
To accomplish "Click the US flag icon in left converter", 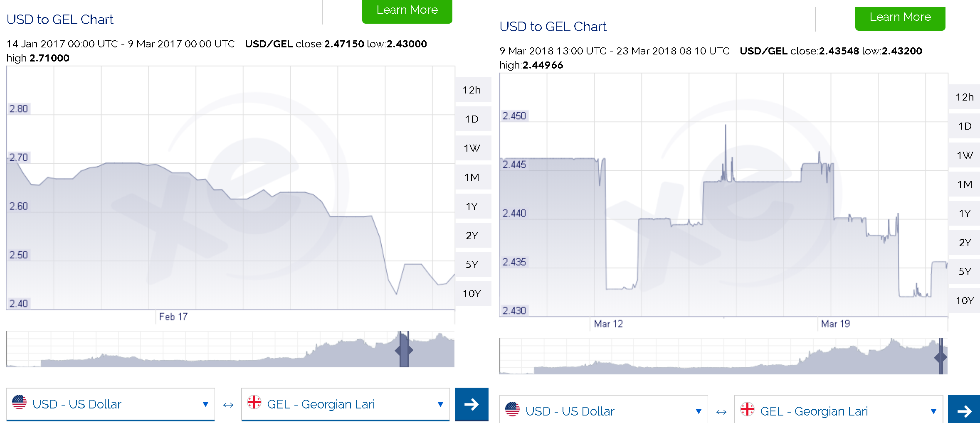I will click(x=19, y=402).
